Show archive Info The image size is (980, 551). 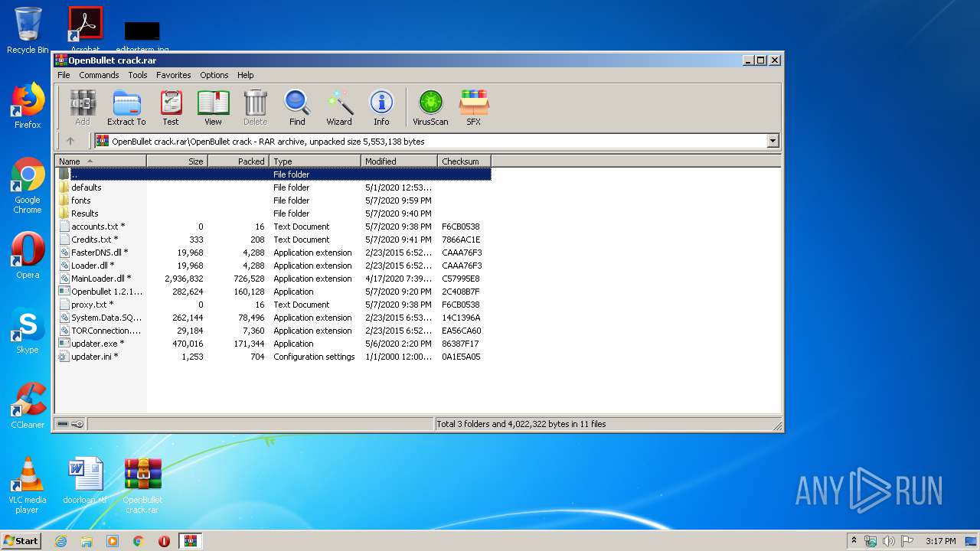[x=381, y=108]
